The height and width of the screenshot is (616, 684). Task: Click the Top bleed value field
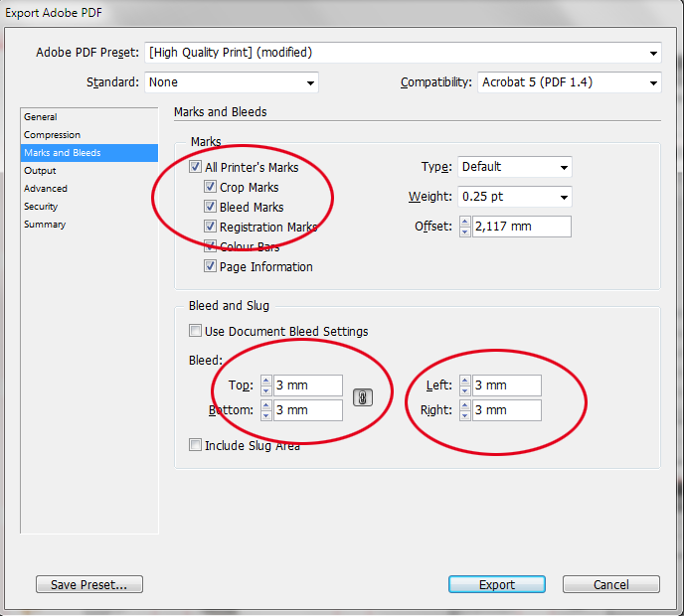coord(307,385)
